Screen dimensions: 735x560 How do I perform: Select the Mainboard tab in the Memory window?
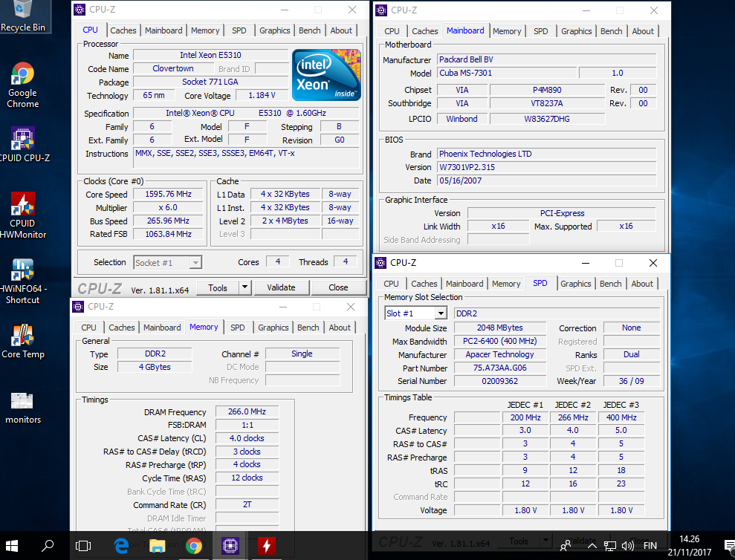[162, 328]
